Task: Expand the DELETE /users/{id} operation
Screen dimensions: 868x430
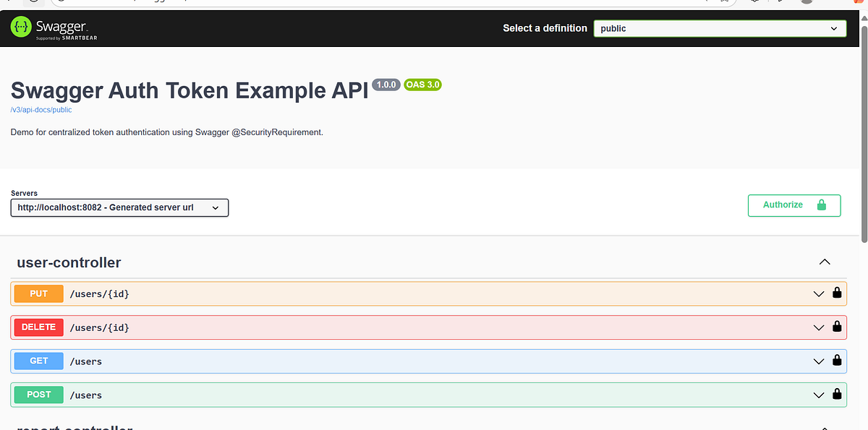Action: tap(818, 327)
